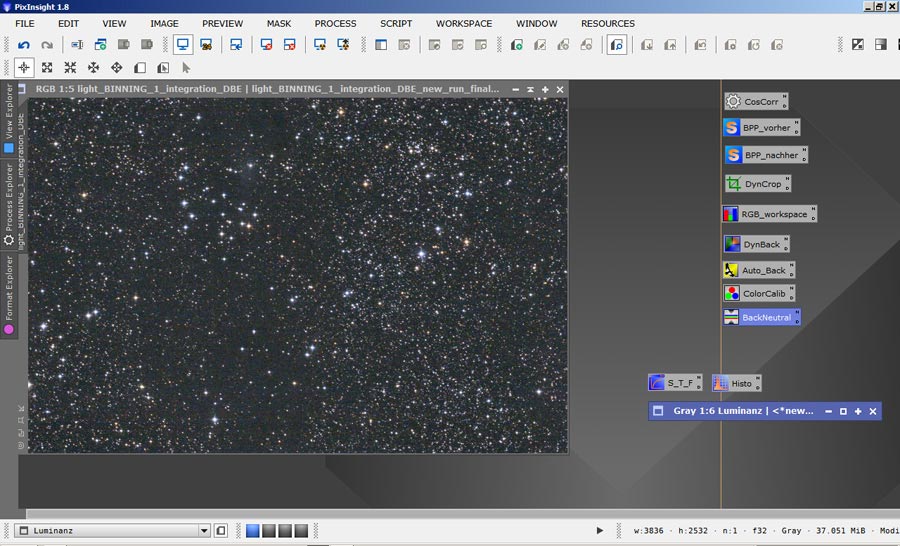Image resolution: width=900 pixels, height=546 pixels.
Task: Click the plus button on Luminanz window
Action: click(858, 411)
